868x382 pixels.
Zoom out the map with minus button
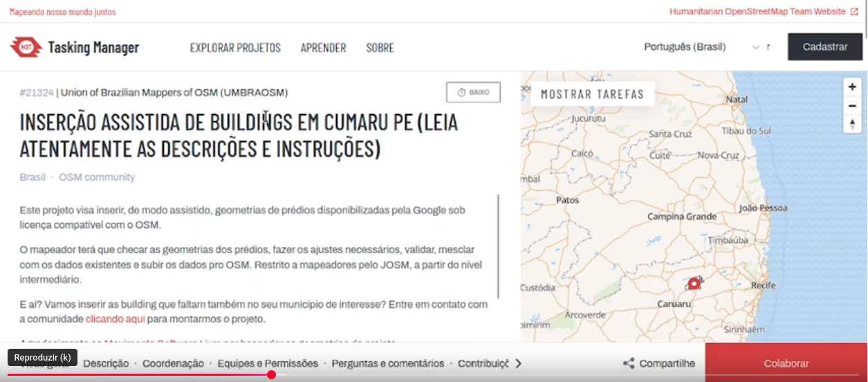(852, 106)
